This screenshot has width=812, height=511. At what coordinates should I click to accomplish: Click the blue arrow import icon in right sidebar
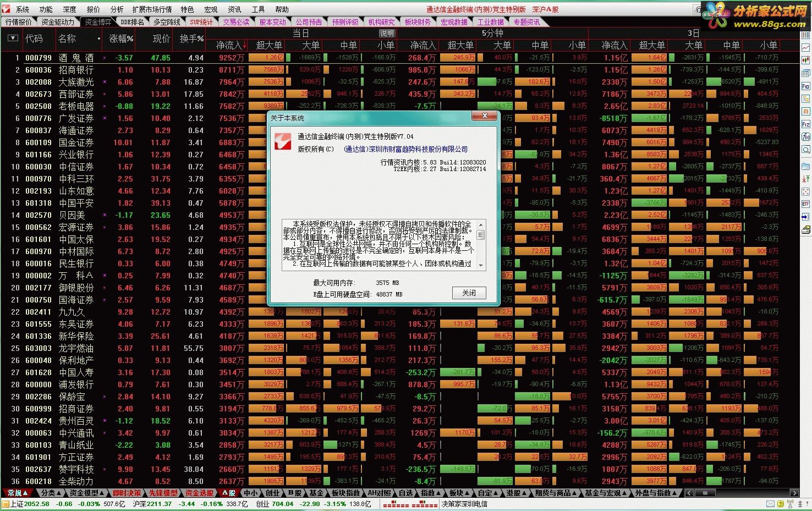806,216
